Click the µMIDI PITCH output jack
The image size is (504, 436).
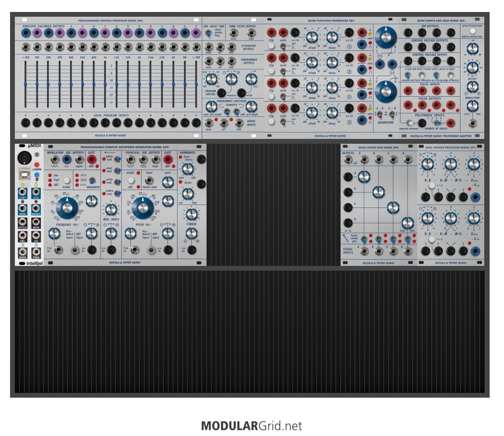[x=23, y=222]
